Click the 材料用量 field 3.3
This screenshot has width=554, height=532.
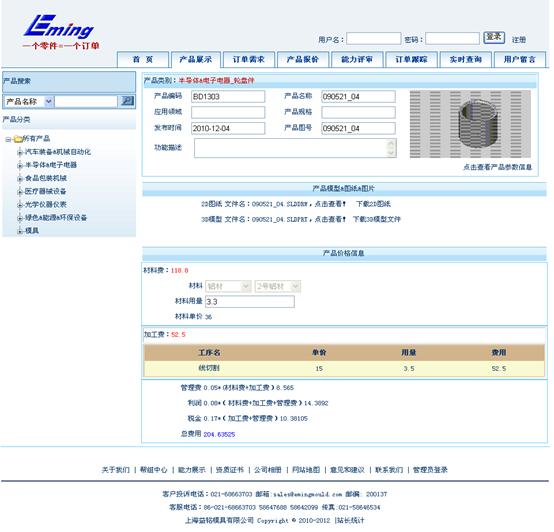[x=250, y=302]
